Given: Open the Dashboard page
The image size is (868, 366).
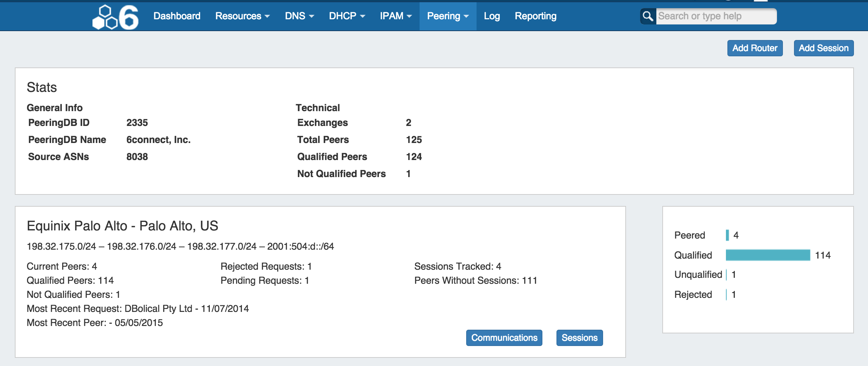Looking at the screenshot, I should pyautogui.click(x=177, y=16).
